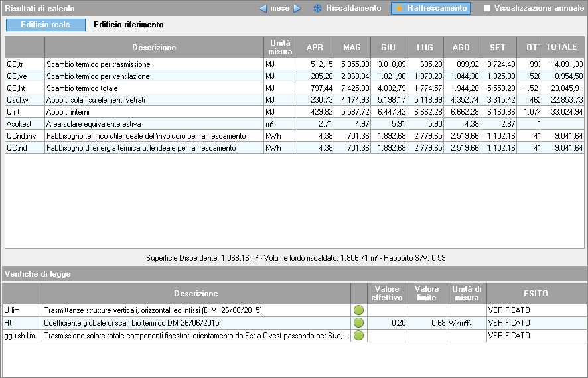Click the Riscaldamento mode label
588x378 pixels.
(x=353, y=9)
